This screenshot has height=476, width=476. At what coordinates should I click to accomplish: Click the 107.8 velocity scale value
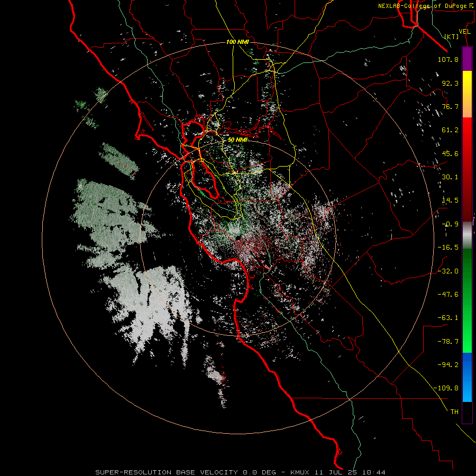pos(448,59)
